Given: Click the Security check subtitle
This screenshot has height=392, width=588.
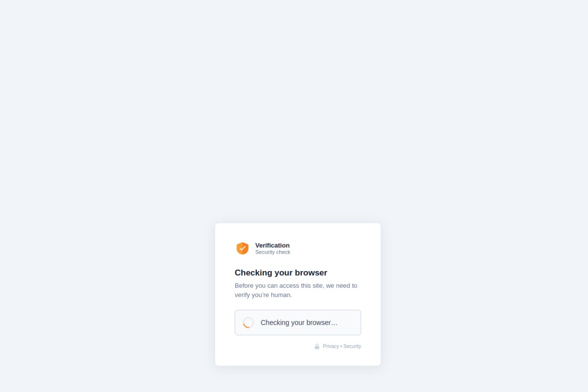Looking at the screenshot, I should pyautogui.click(x=273, y=252).
